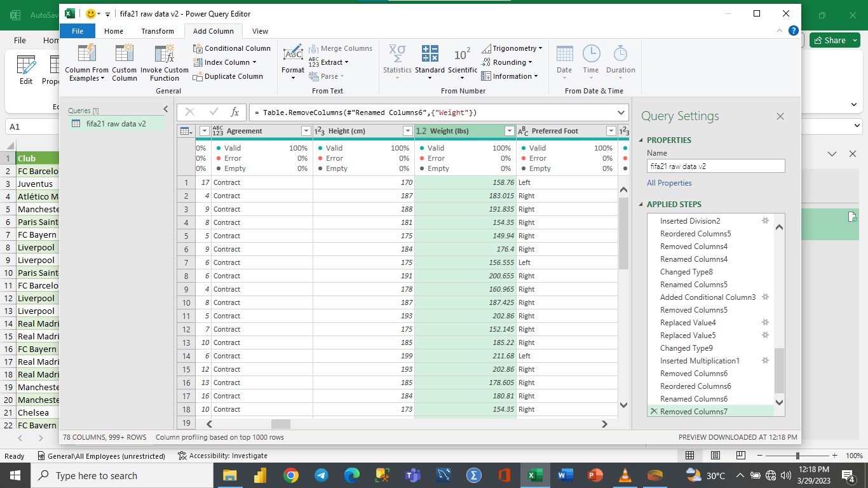Viewport: 868px width, 488px height.
Task: Click the Scientific notation icon
Action: click(462, 62)
